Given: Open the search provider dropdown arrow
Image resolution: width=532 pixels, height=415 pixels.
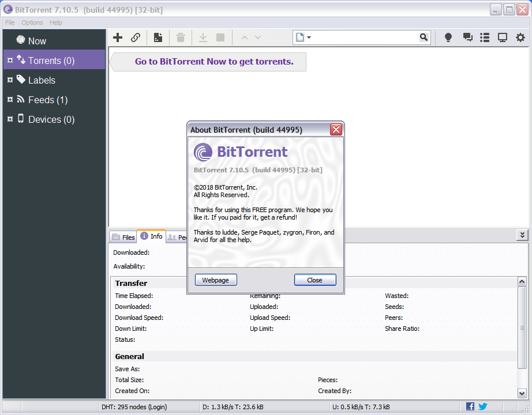Looking at the screenshot, I should point(309,37).
